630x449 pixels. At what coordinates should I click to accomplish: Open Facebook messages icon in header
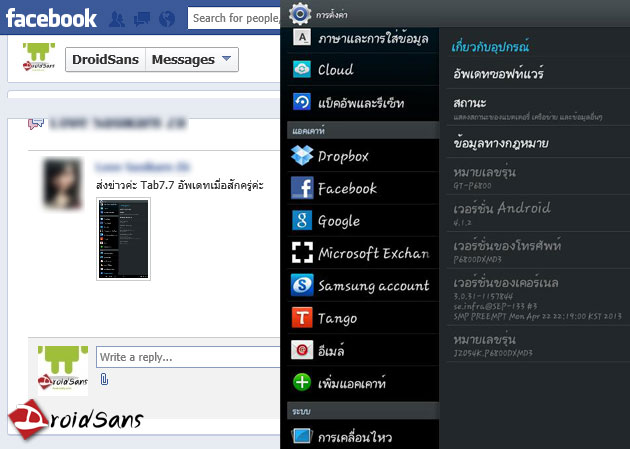click(x=142, y=19)
